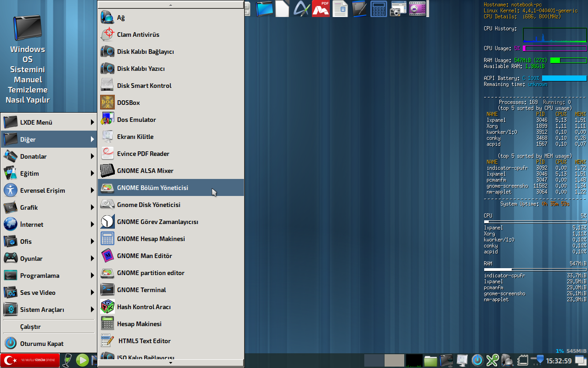Open the black notepad with pen launcher
This screenshot has width=588, height=368.
click(360, 9)
